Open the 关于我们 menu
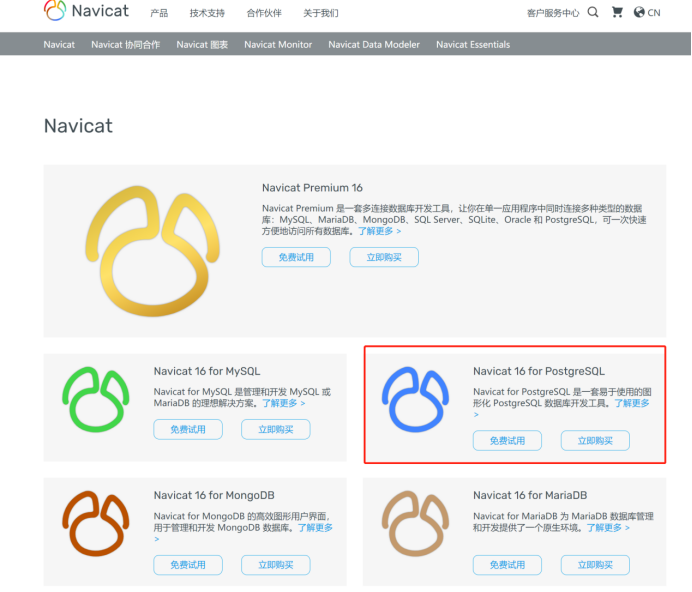This screenshot has height=592, width=692. coord(321,13)
